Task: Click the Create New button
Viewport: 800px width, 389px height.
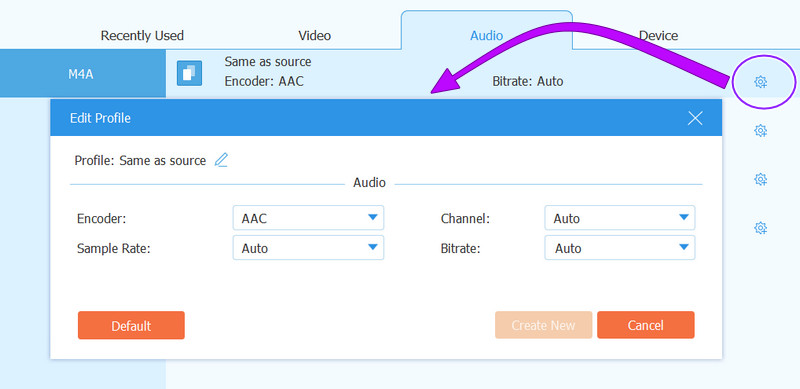Action: click(543, 325)
